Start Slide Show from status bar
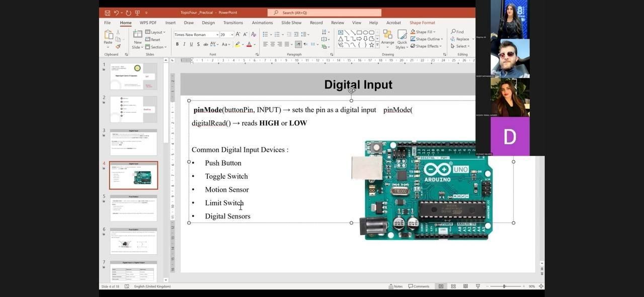 (x=477, y=286)
